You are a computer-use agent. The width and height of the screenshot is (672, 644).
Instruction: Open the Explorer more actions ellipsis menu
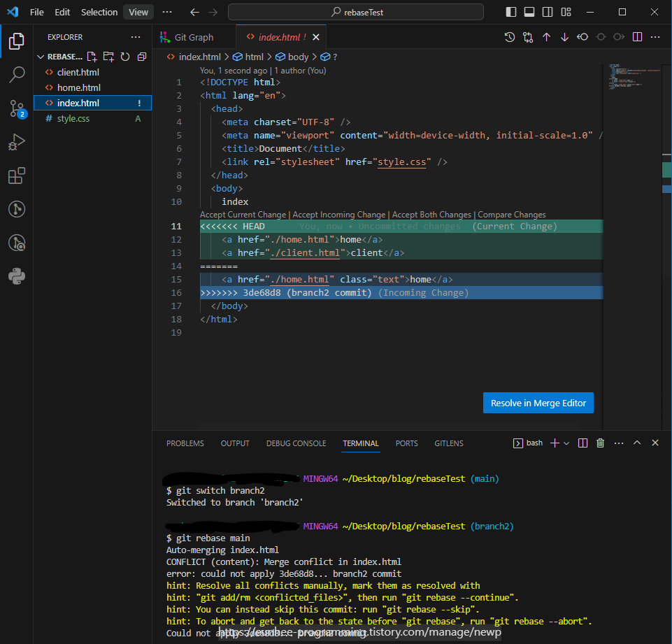136,37
